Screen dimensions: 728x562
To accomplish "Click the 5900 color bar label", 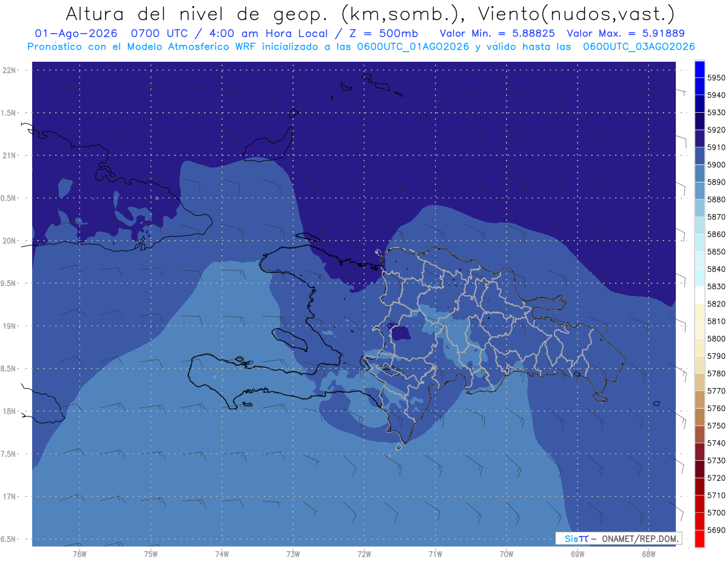I will [716, 165].
